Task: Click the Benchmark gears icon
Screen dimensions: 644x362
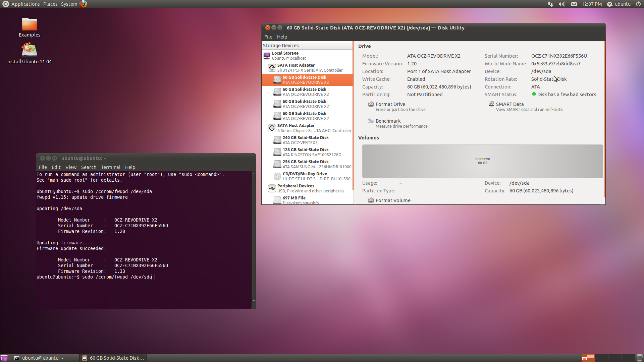Action: coord(371,121)
